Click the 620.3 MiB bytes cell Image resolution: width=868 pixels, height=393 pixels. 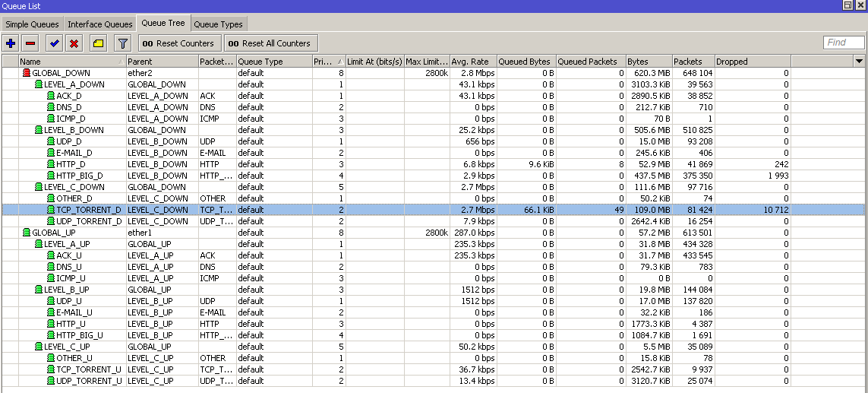click(649, 73)
